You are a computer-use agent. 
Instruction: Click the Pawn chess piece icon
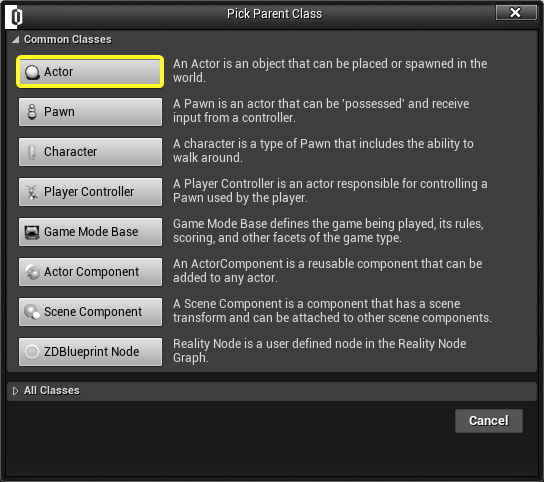pyautogui.click(x=32, y=112)
